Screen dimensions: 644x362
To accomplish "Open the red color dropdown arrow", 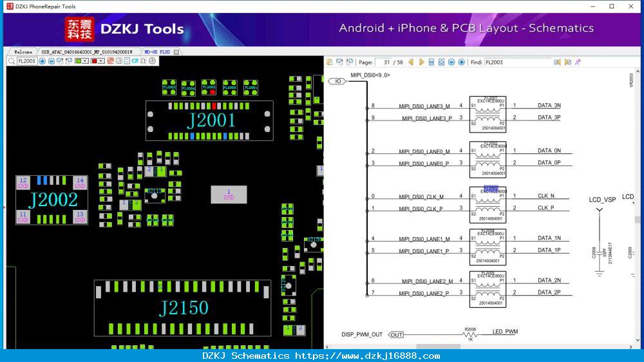I will click(x=101, y=61).
